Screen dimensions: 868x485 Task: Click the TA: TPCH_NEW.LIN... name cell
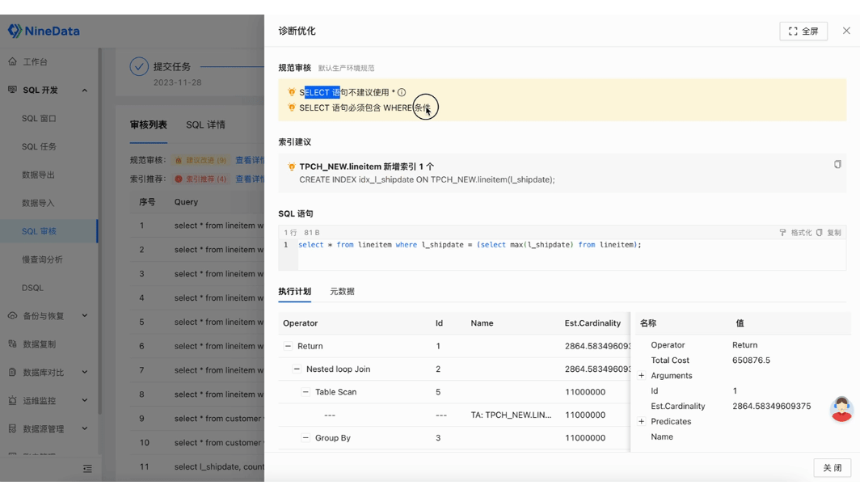point(511,415)
